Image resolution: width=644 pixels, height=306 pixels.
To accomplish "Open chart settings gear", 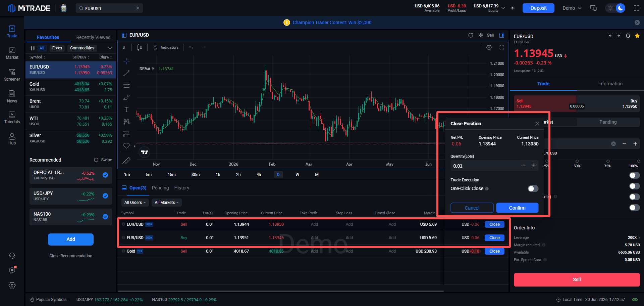I will pyautogui.click(x=489, y=47).
